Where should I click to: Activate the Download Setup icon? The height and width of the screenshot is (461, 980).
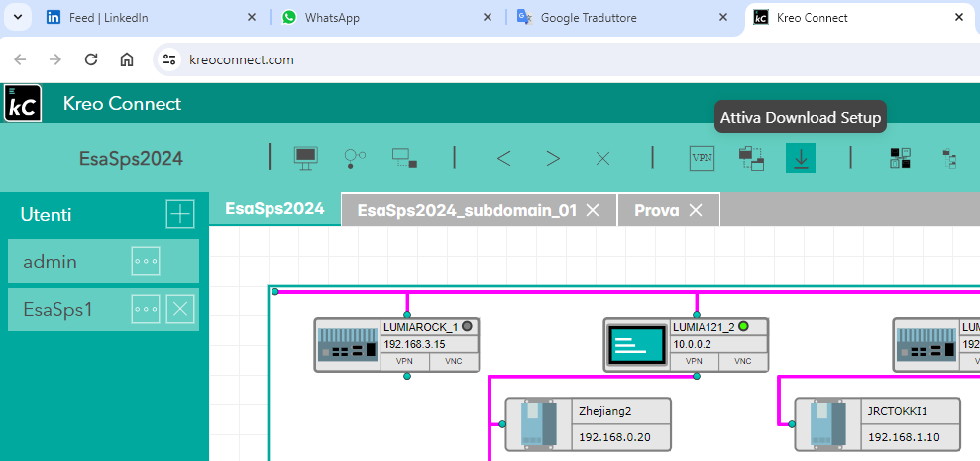801,158
